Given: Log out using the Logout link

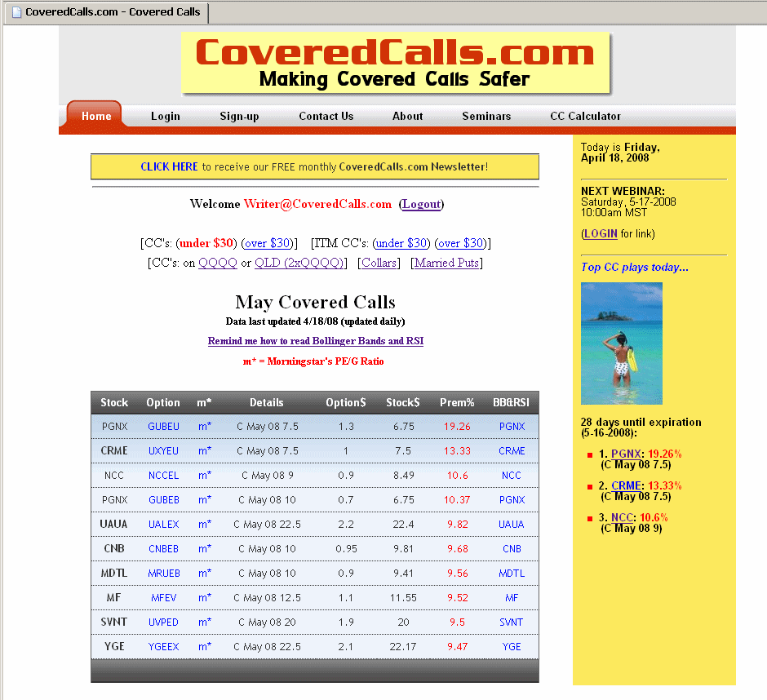Looking at the screenshot, I should tap(422, 204).
